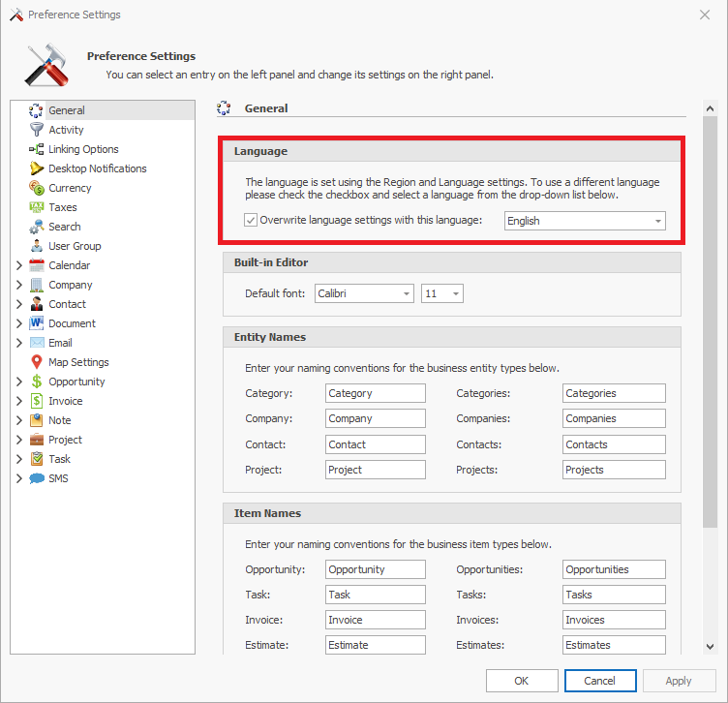Click the User Group people icon

click(37, 246)
